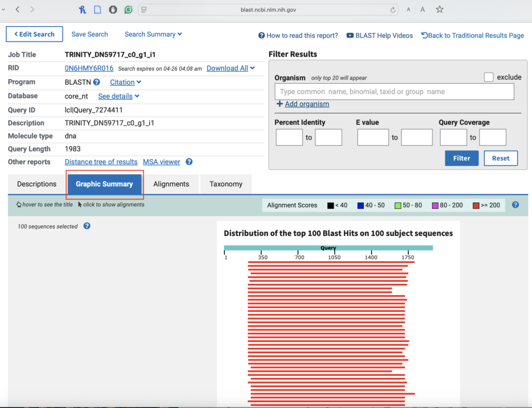Click the Organism name input field
Screen dimensions: 532x408
click(394, 91)
